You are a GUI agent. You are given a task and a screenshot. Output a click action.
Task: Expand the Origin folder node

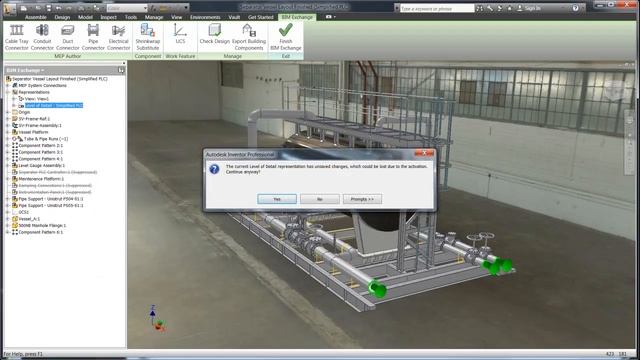pyautogui.click(x=8, y=112)
